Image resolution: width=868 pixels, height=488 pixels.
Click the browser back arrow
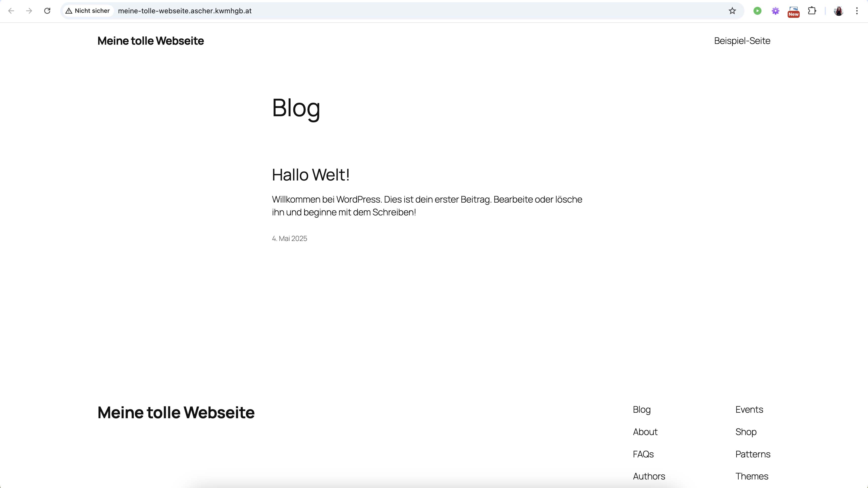tap(11, 11)
